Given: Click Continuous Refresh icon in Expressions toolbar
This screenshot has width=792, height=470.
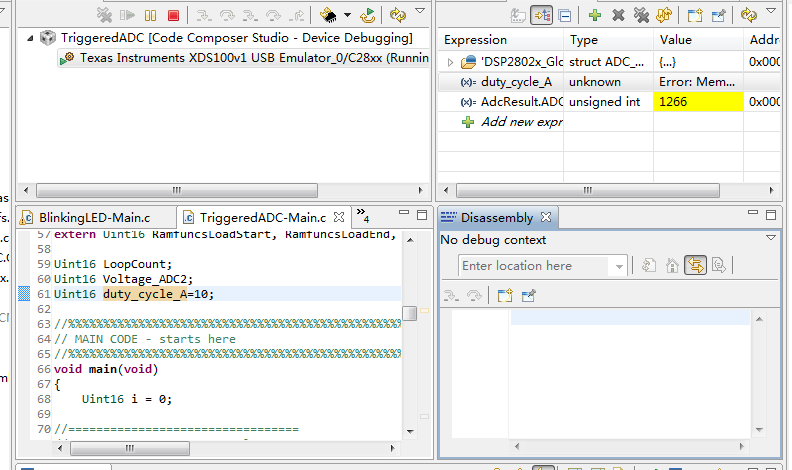Looking at the screenshot, I should tap(664, 15).
